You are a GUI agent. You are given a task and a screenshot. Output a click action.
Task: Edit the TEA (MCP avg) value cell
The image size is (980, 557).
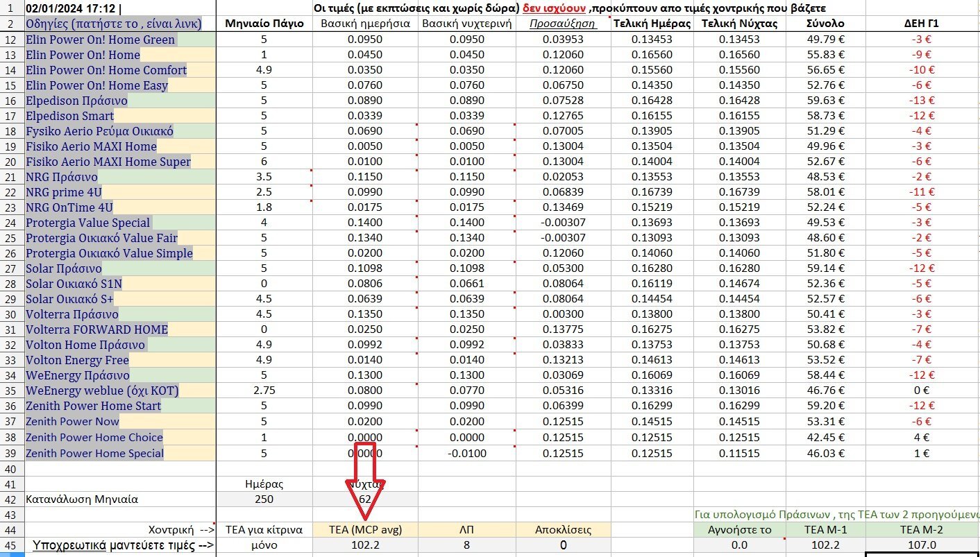click(x=365, y=545)
